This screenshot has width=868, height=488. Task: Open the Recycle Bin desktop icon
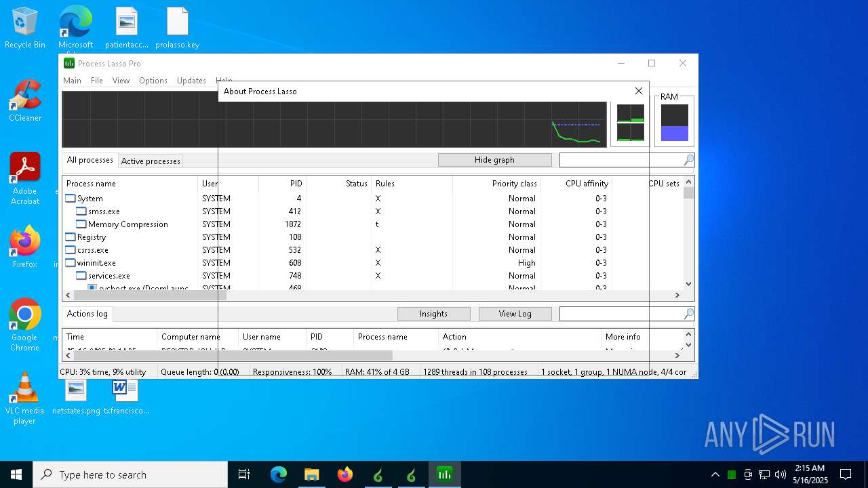coord(25,28)
